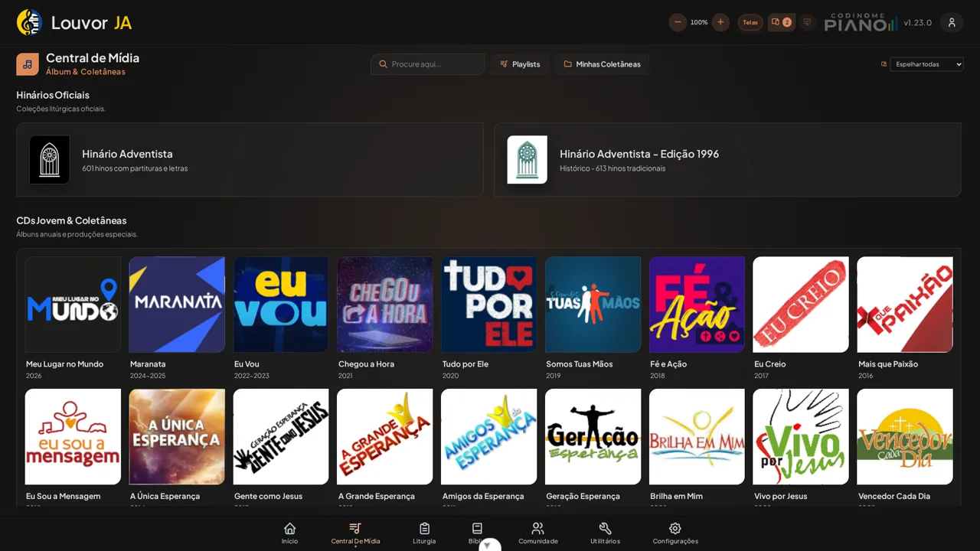Image resolution: width=980 pixels, height=551 pixels.
Task: Click the presentation monitor icon
Action: click(x=807, y=22)
